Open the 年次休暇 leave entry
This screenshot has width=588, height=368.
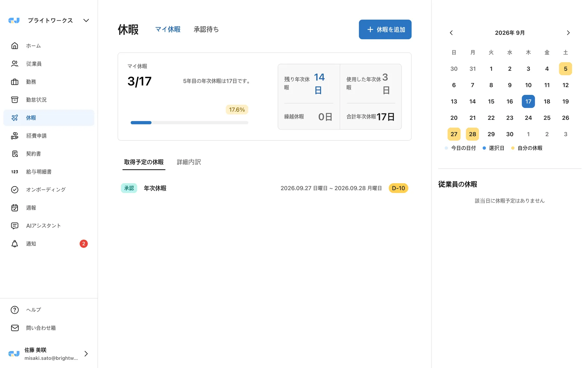pos(265,188)
